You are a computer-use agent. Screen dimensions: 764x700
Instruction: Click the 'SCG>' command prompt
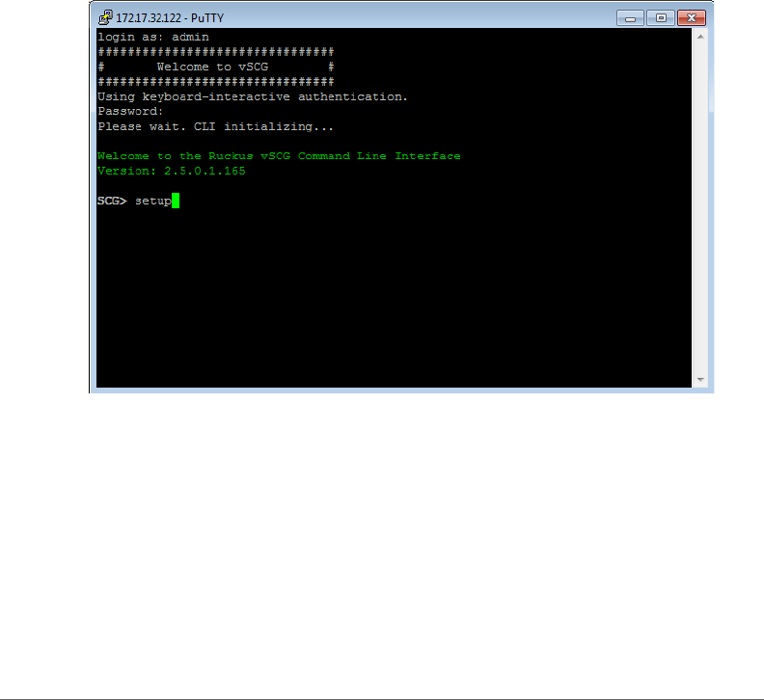(112, 201)
